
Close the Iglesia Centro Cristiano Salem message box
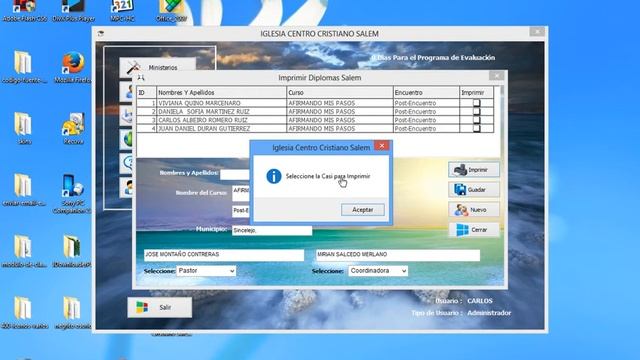pos(382,146)
